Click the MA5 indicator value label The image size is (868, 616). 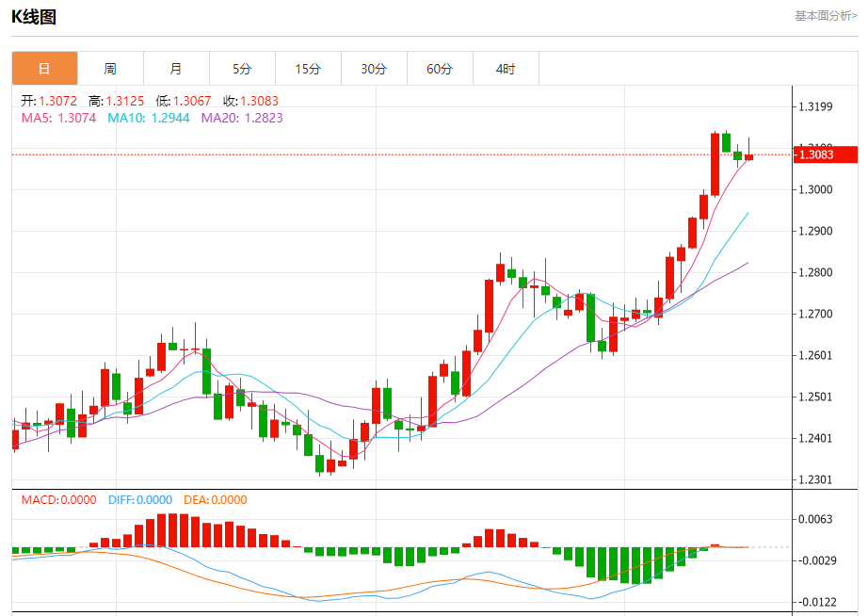point(58,118)
